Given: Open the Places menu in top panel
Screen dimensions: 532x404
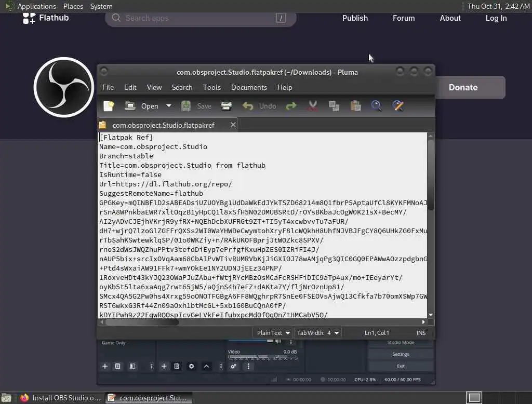Looking at the screenshot, I should click(x=73, y=6).
